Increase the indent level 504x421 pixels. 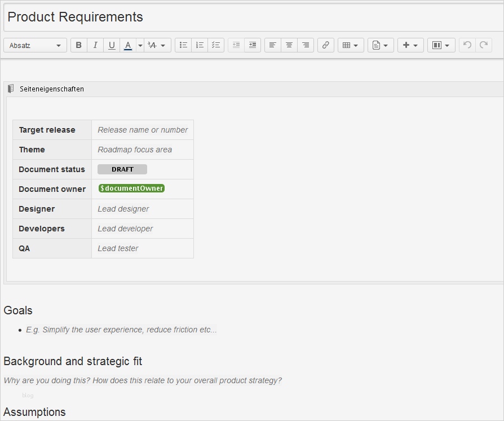(253, 45)
